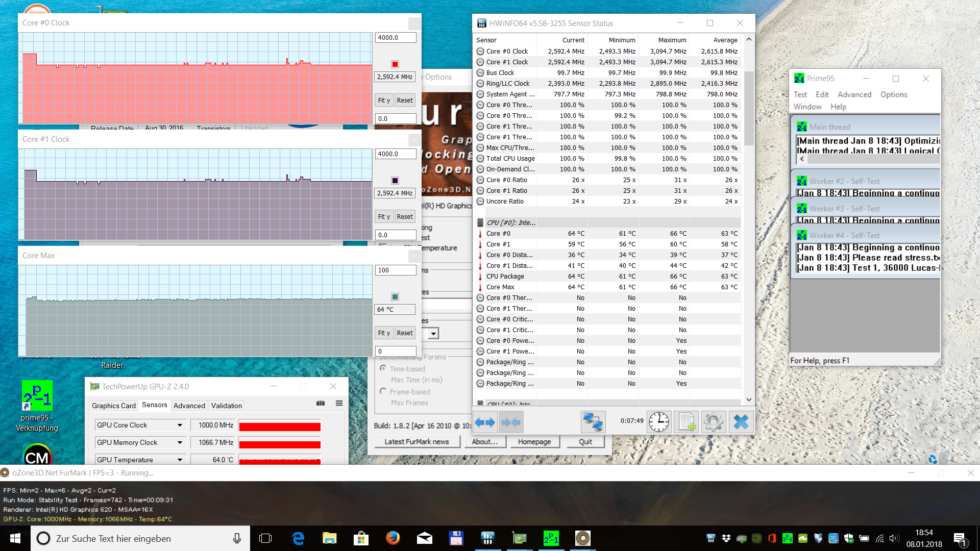Viewport: 980px width, 551px height.
Task: Take GPU-Z screenshot via camera icon
Action: [x=321, y=403]
